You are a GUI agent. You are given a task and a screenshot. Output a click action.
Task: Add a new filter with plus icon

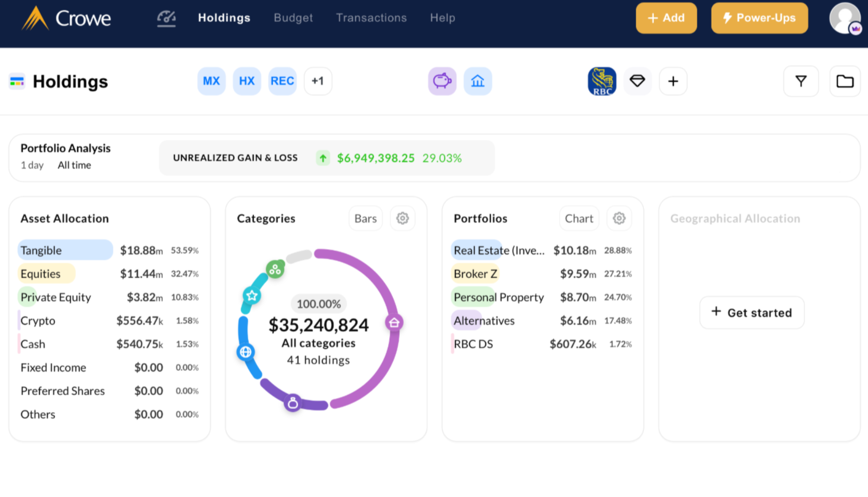[673, 81]
